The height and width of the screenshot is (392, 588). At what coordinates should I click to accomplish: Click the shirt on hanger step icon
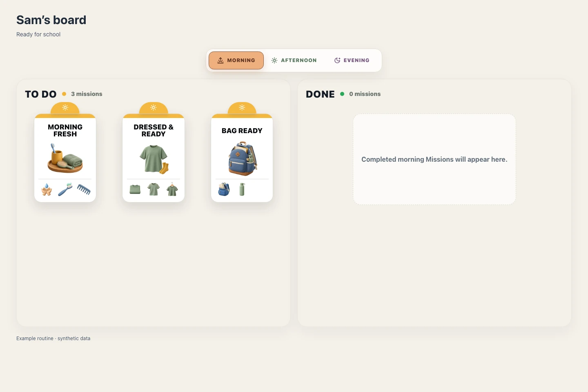pos(172,189)
